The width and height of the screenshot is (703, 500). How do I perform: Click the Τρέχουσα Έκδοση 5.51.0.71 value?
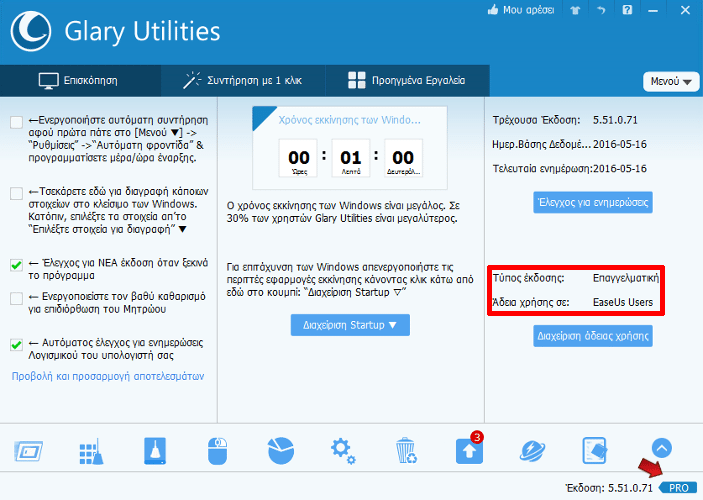pyautogui.click(x=615, y=120)
